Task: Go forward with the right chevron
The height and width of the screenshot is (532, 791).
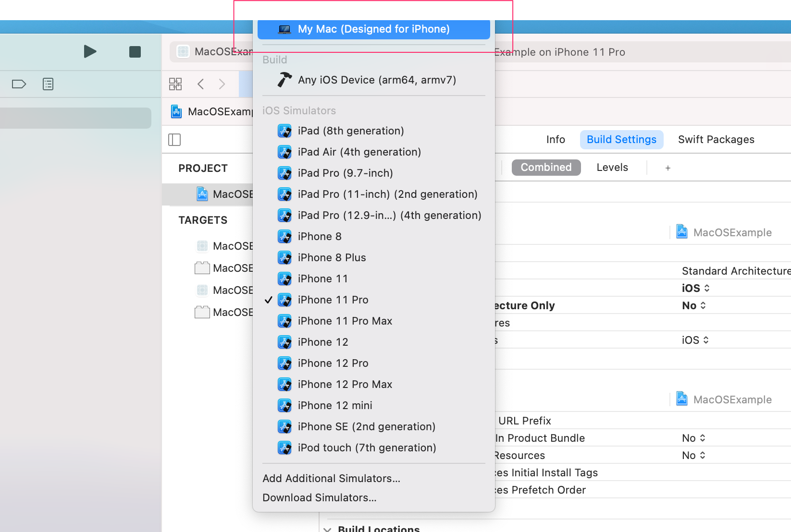Action: click(222, 84)
